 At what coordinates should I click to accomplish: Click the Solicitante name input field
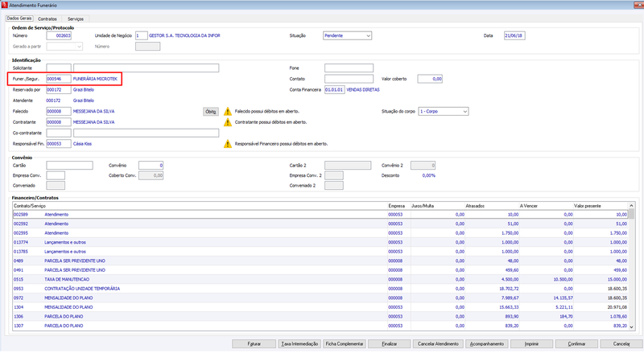point(147,68)
